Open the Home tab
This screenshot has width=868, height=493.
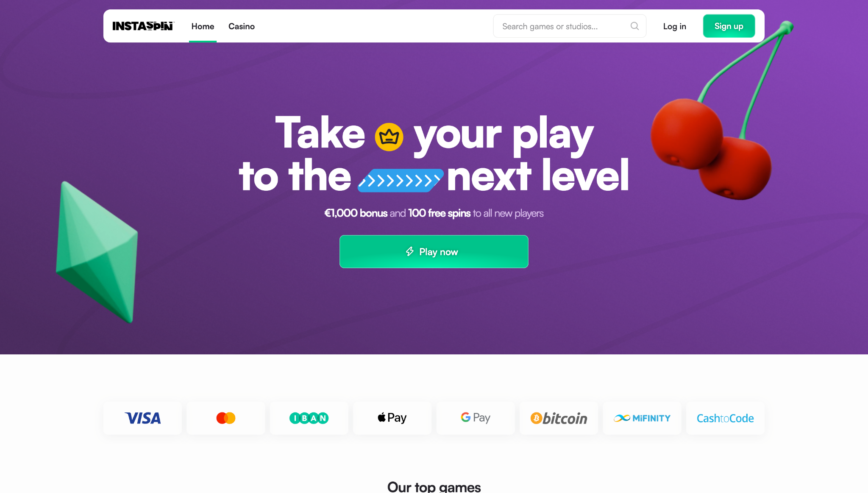[203, 26]
